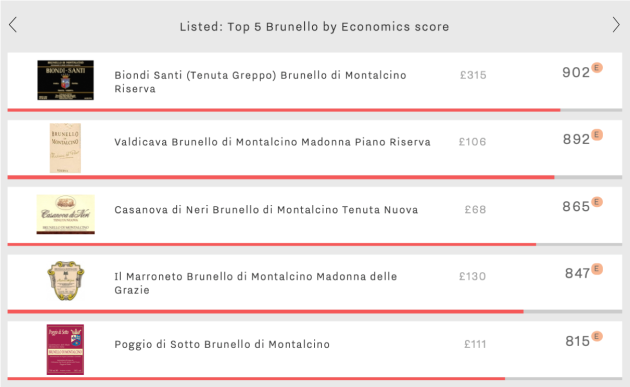Open Valdicava Madonna Piano Riserva link

pos(272,142)
